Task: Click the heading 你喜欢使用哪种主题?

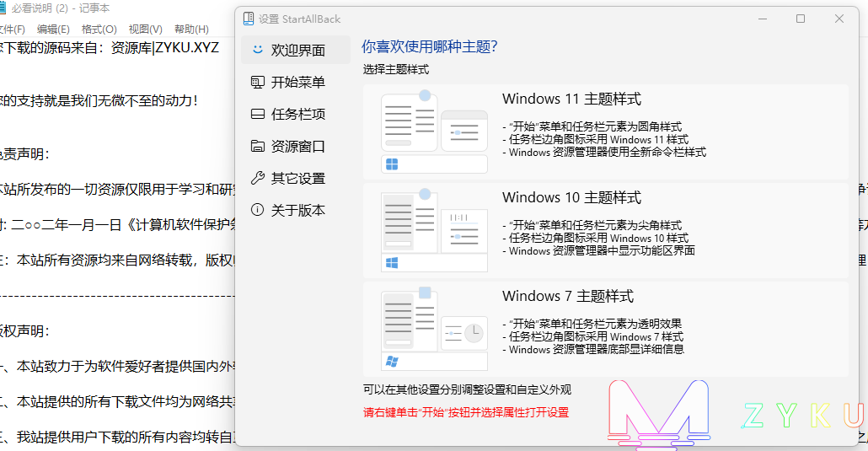Action: pos(430,46)
